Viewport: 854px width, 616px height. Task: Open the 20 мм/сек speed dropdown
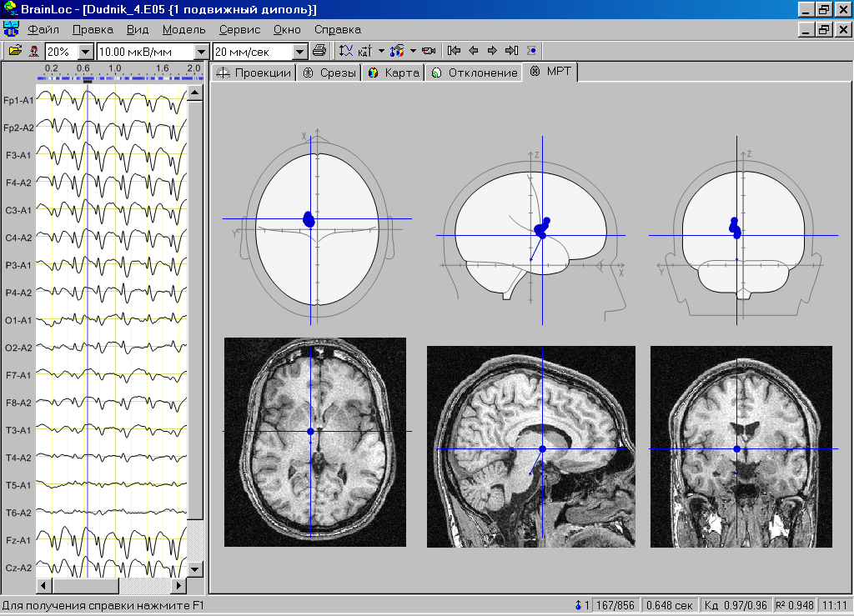coord(300,52)
